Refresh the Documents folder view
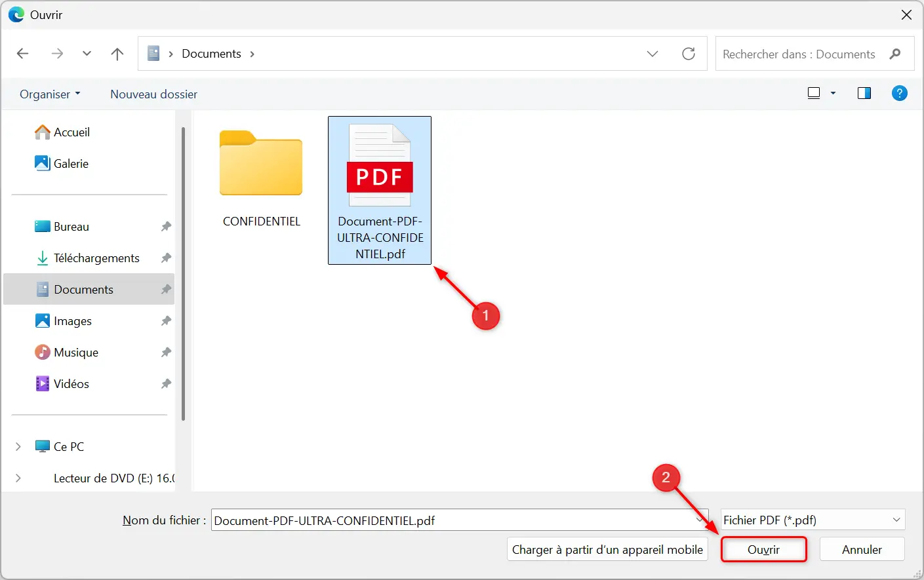The image size is (924, 580). 689,54
